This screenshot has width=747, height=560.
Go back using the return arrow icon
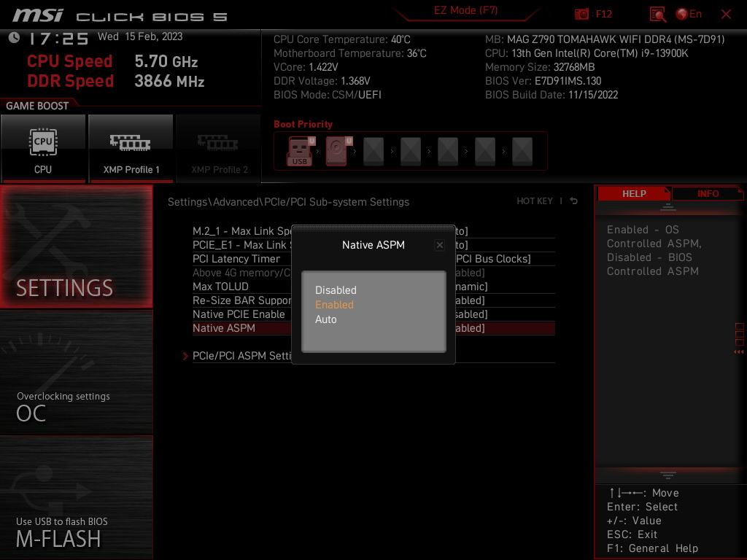coord(573,201)
